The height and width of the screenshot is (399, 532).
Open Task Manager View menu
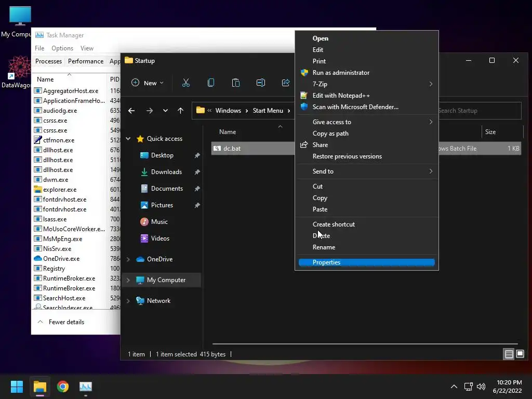click(x=87, y=48)
